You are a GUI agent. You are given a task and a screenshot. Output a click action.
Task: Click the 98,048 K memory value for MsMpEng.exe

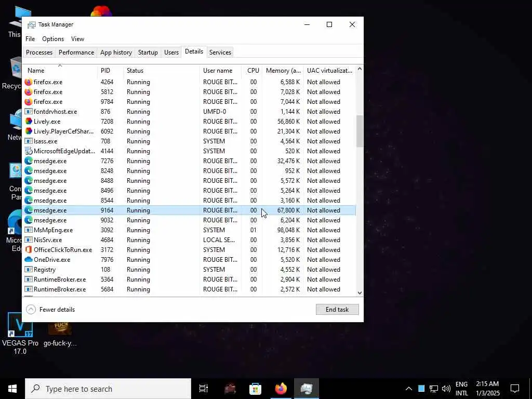pyautogui.click(x=288, y=230)
